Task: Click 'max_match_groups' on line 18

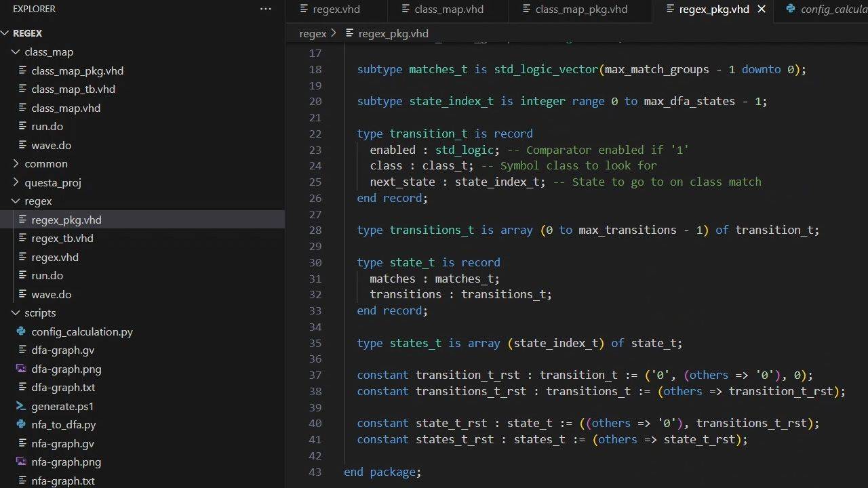Action: tap(656, 69)
